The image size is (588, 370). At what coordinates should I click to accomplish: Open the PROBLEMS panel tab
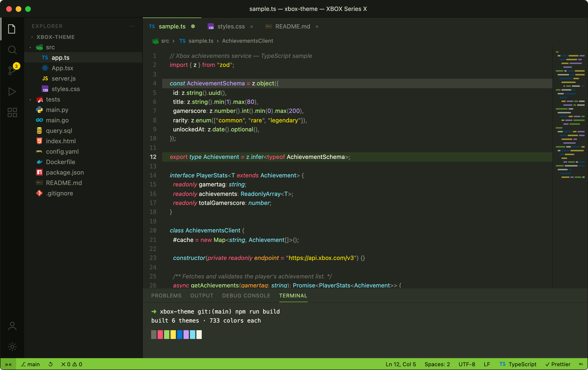tap(166, 296)
